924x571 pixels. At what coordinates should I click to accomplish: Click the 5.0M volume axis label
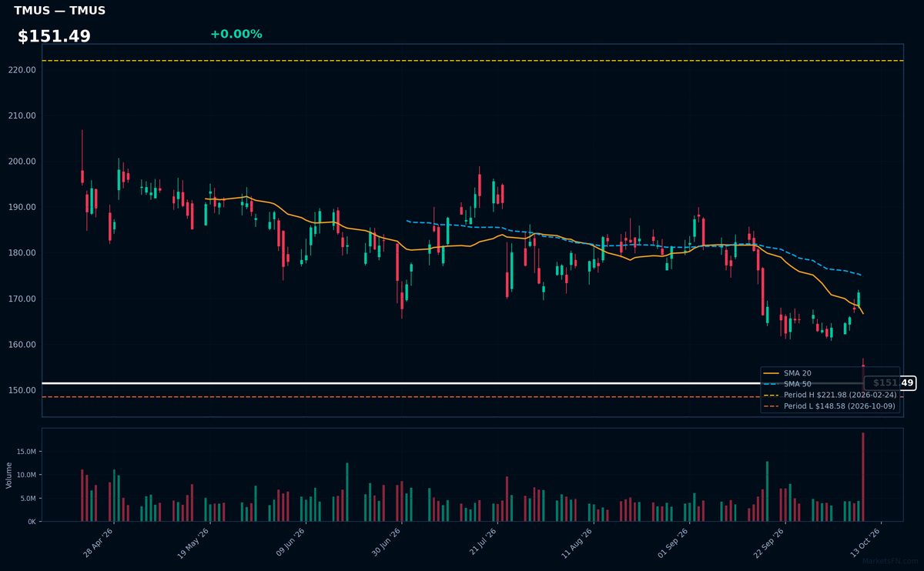click(28, 499)
